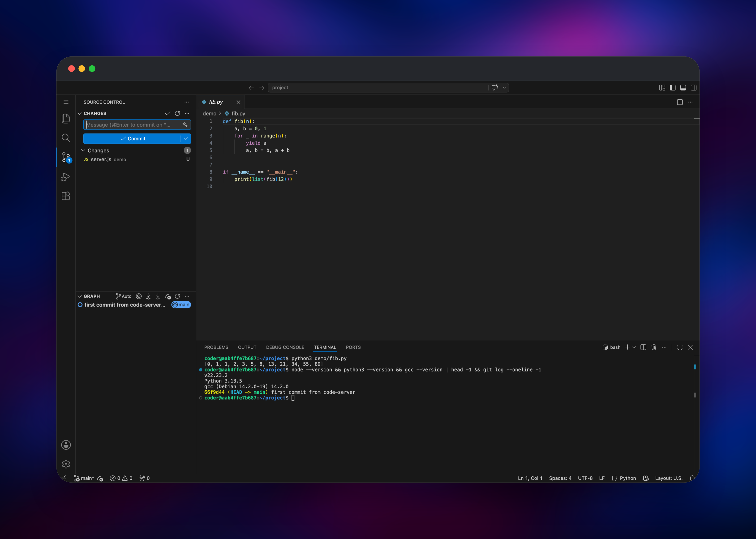Viewport: 756px width, 539px height.
Task: Click the Fetch icon in Graph toolbar
Action: [148, 296]
